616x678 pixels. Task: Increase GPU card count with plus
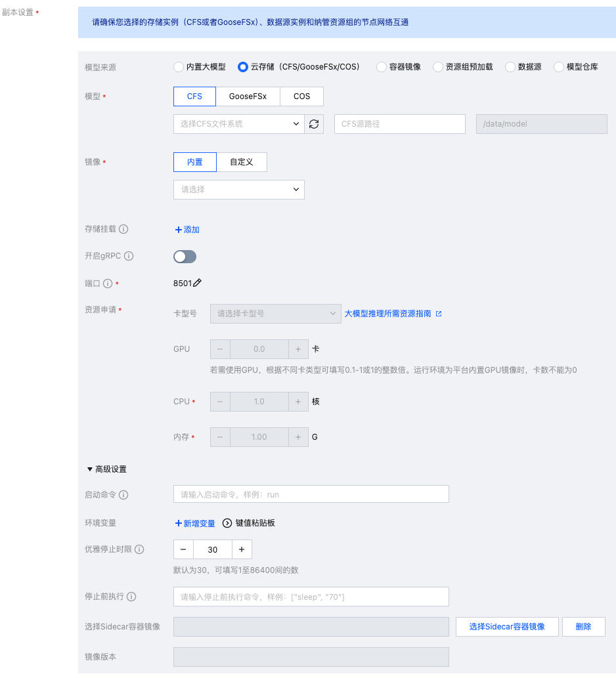[x=298, y=349]
